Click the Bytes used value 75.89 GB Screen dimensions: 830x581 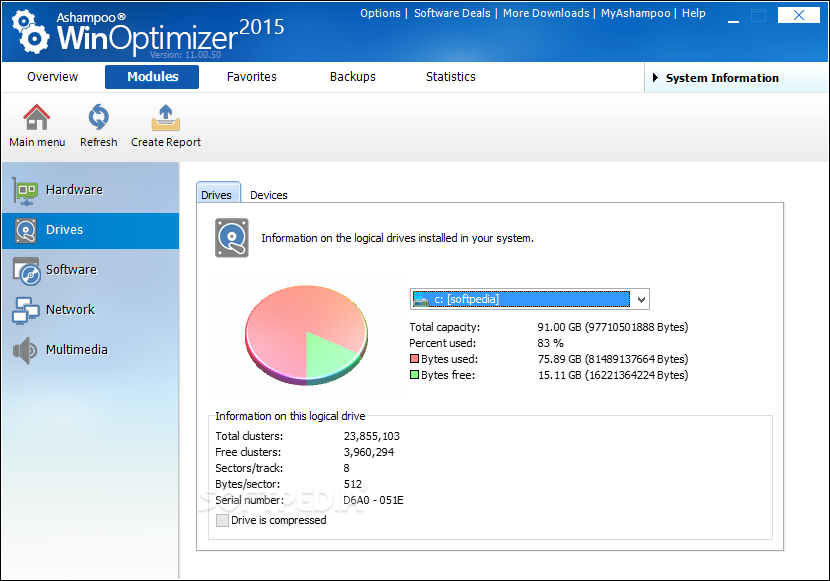coord(612,359)
